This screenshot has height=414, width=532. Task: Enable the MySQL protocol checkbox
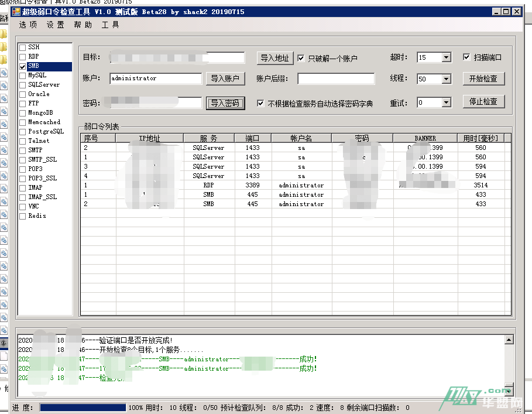pos(21,75)
